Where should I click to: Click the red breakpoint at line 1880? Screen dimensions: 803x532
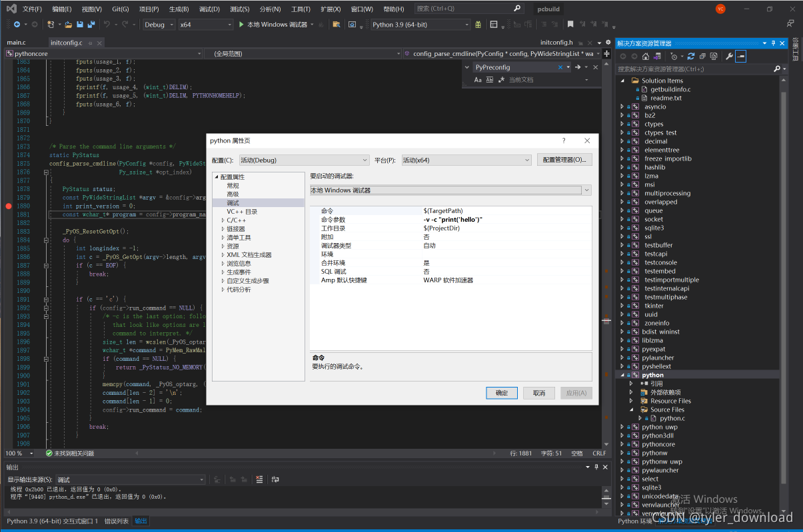pos(9,206)
